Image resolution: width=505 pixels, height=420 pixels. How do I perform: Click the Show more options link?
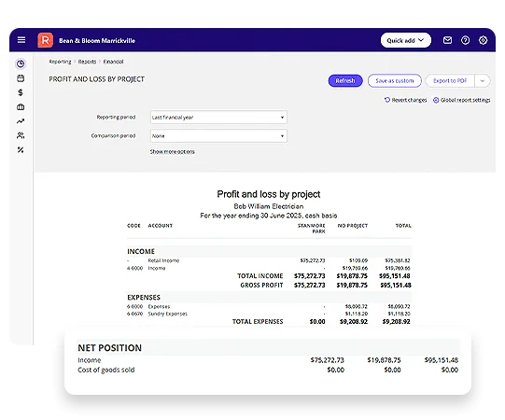tap(173, 152)
